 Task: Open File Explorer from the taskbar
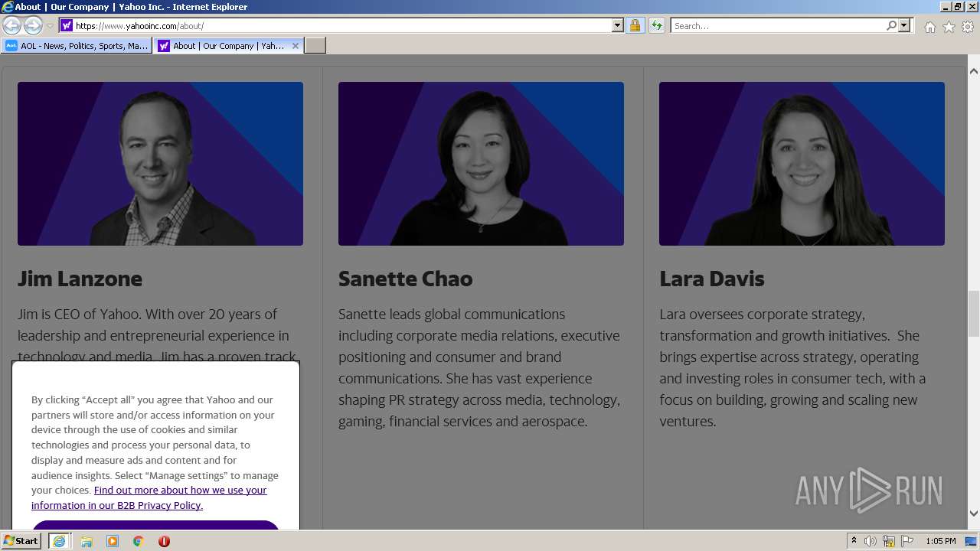[x=87, y=541]
